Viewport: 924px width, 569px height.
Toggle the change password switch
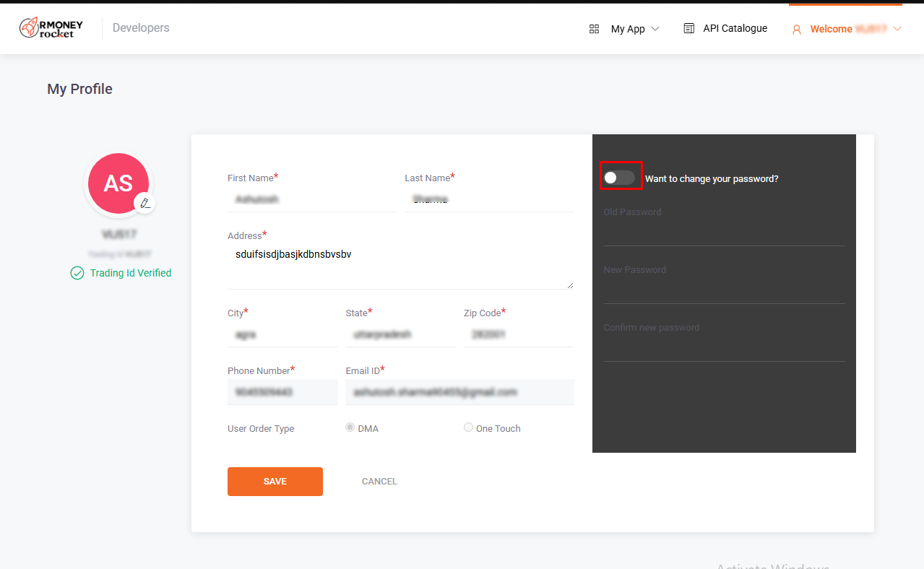(620, 178)
